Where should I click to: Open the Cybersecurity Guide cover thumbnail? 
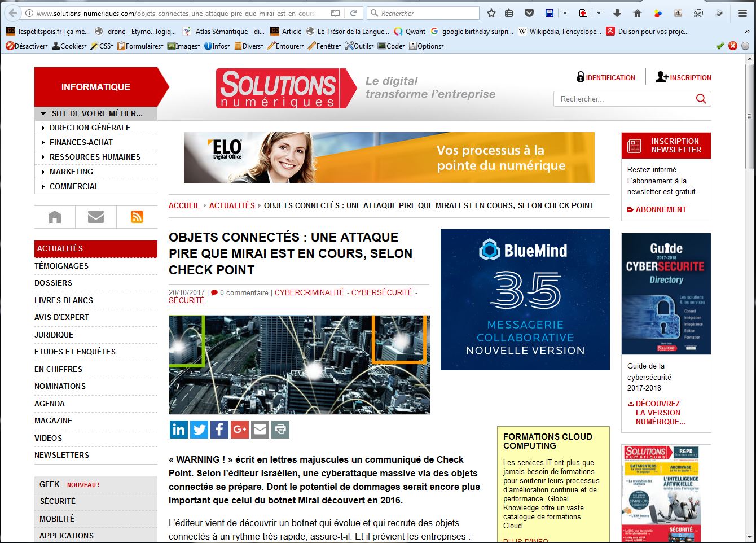pos(666,294)
